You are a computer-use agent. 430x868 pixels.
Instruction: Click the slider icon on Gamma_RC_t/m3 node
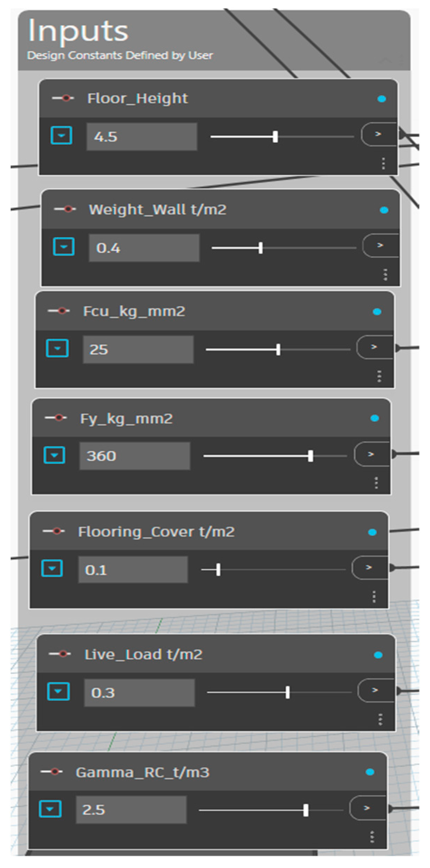52,772
